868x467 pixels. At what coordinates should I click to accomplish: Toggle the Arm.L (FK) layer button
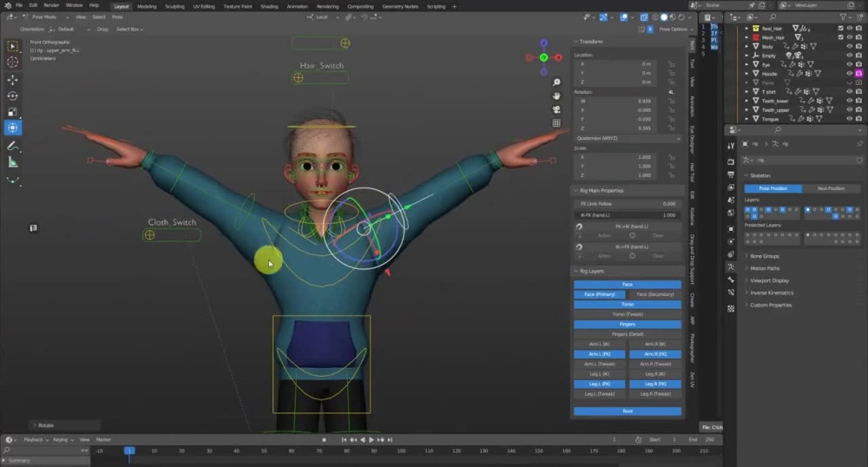pyautogui.click(x=600, y=354)
